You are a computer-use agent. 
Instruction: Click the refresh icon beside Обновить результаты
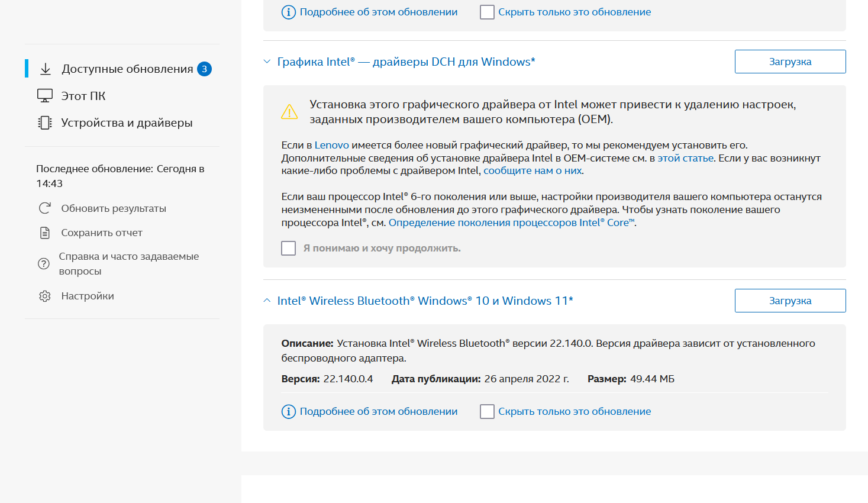click(44, 208)
